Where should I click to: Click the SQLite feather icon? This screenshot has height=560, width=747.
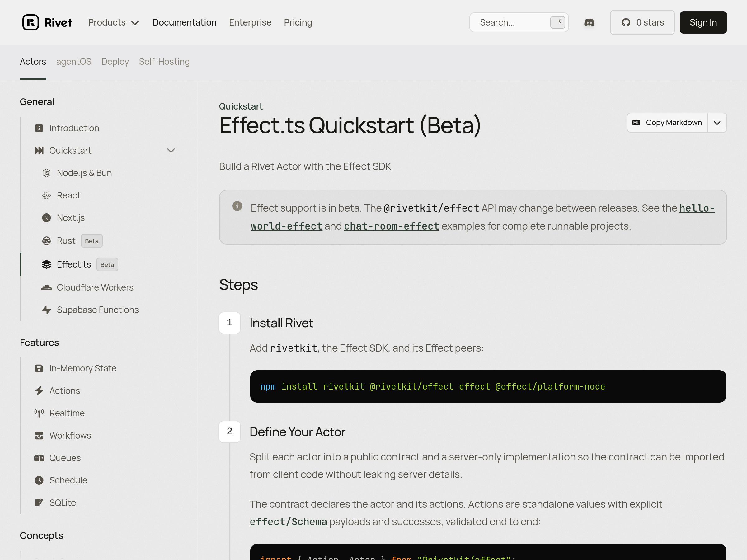(x=39, y=503)
